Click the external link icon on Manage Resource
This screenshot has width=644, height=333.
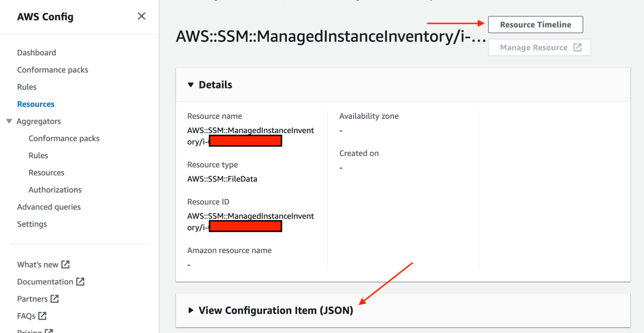point(578,47)
